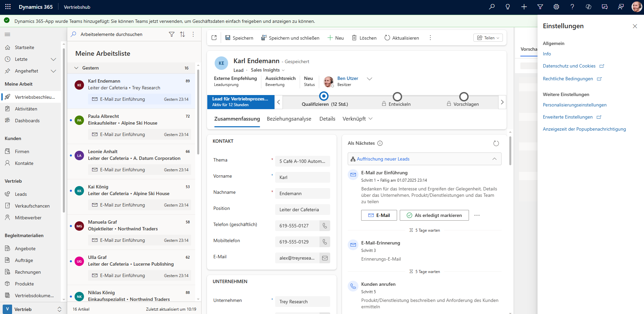
Task: Click the Vorname input field
Action: tap(302, 177)
